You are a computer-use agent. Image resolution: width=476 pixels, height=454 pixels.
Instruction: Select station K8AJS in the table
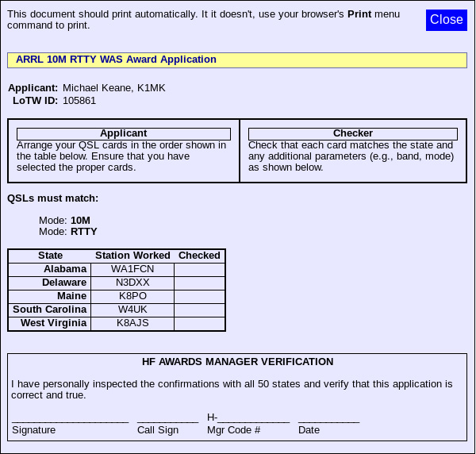pos(132,323)
